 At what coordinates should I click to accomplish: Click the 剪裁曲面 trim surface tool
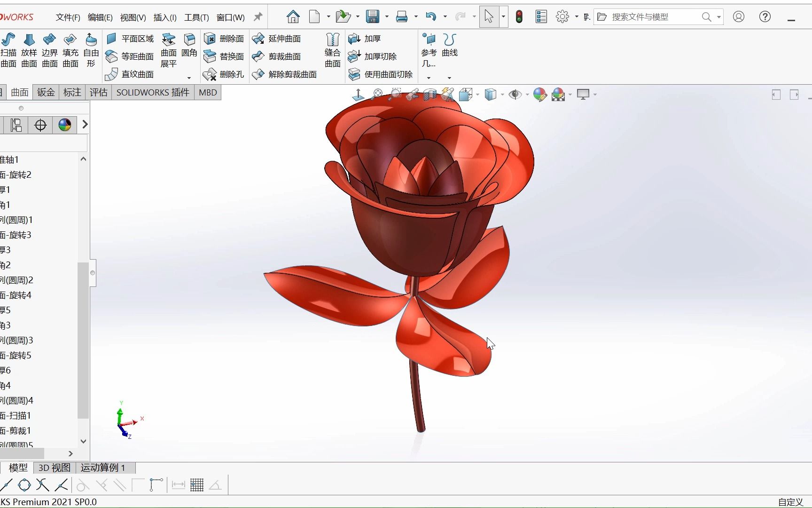pos(276,56)
